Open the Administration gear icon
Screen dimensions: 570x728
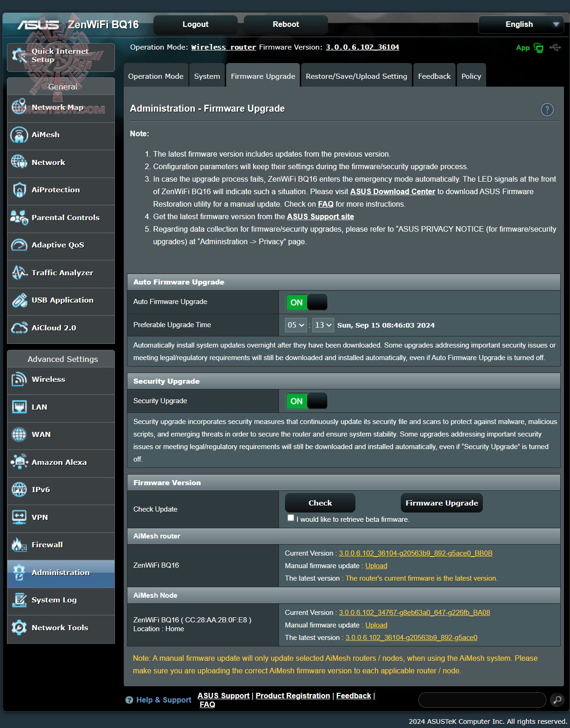pos(19,572)
